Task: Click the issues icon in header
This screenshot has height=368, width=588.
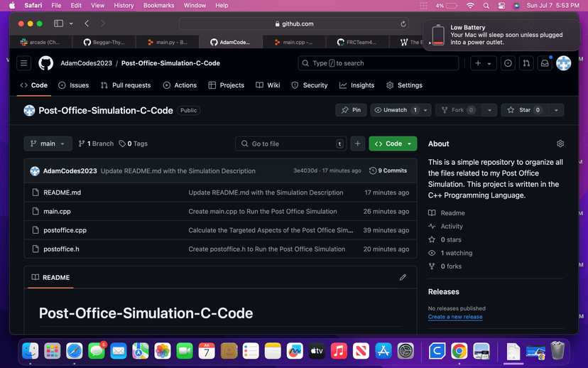Action: (x=508, y=63)
